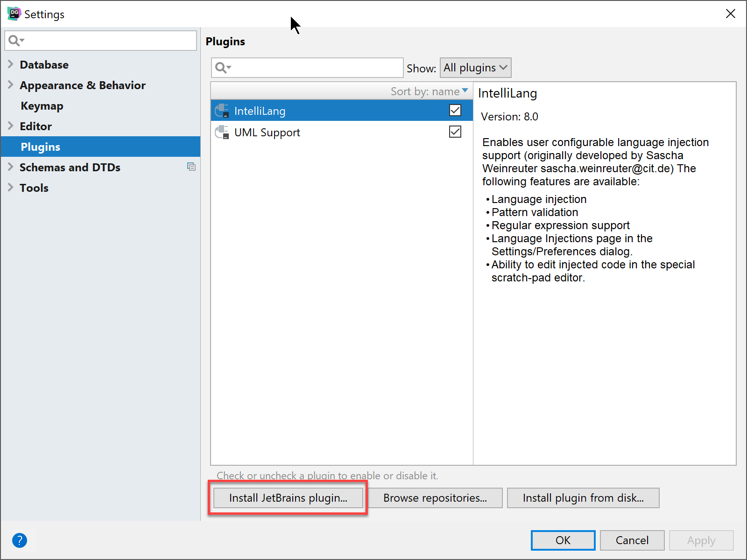Expand Appearance & Behavior settings node

click(11, 84)
